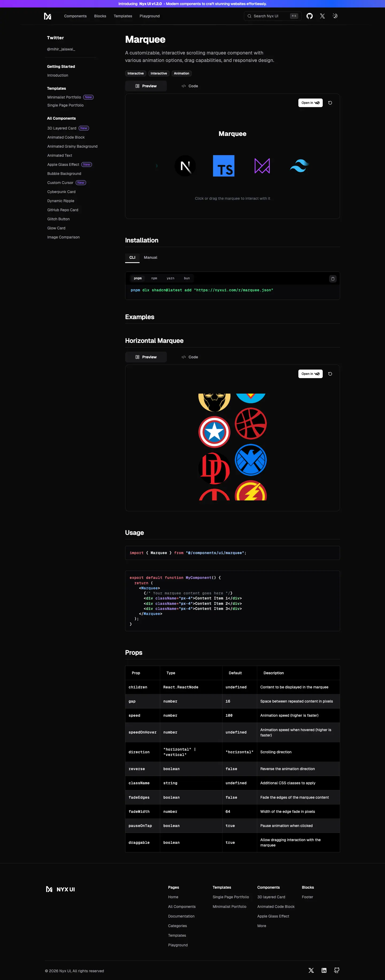The height and width of the screenshot is (980, 385).
Task: Click the blue SHIELD eagle logo
Action: click(x=251, y=460)
